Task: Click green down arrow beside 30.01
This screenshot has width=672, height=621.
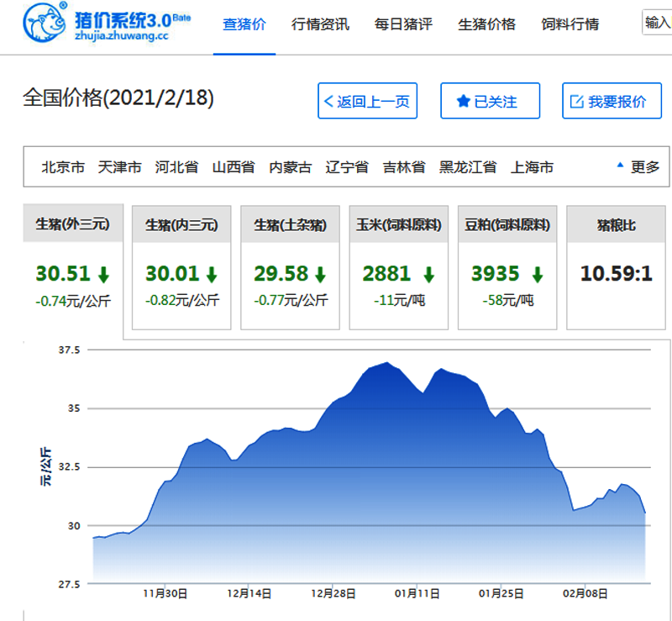Action: pos(213,274)
